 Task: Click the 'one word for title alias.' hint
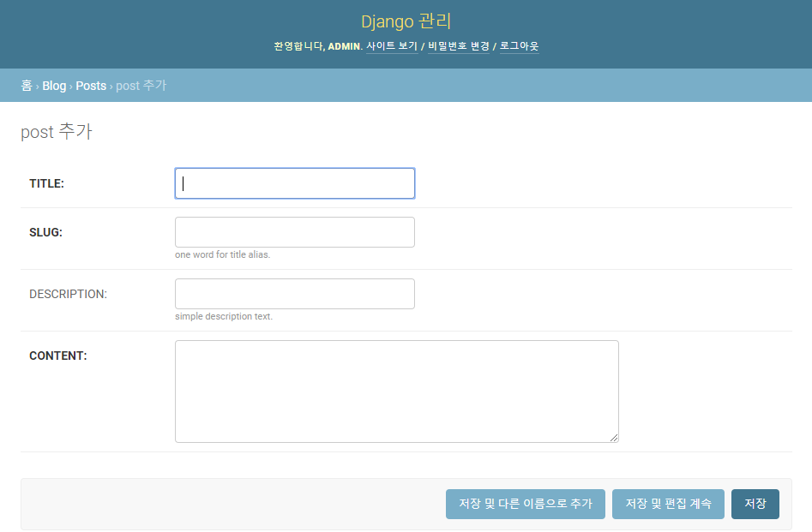coord(223,254)
